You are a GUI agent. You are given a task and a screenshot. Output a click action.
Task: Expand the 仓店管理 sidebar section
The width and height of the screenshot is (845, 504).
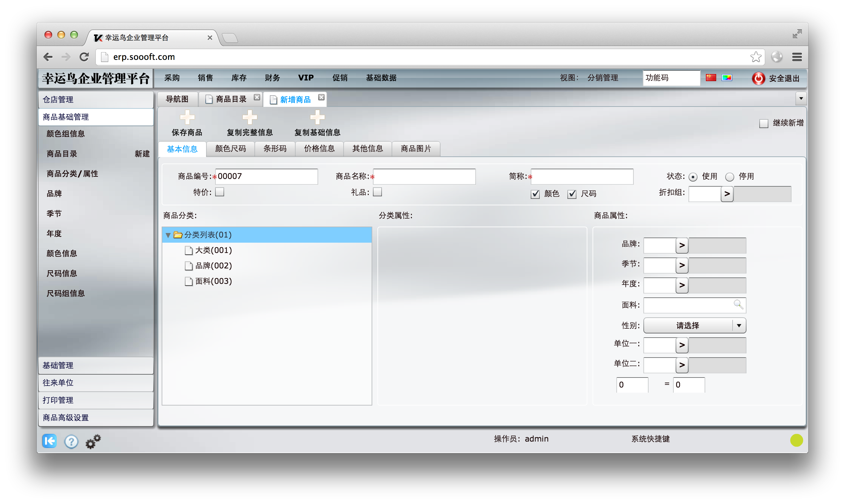(x=96, y=99)
